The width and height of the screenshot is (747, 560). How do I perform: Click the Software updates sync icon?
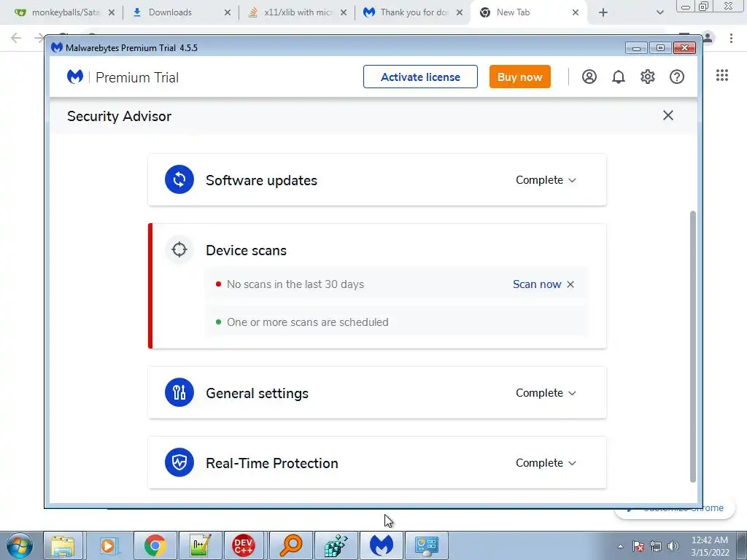[179, 179]
